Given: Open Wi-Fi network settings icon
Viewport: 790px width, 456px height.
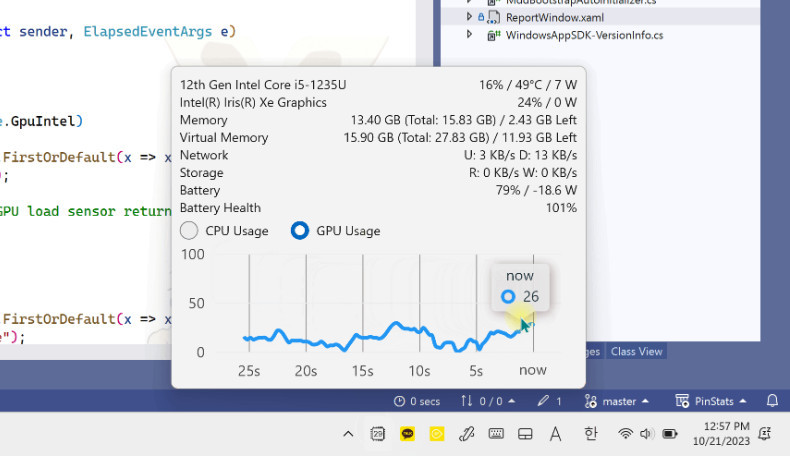Looking at the screenshot, I should click(625, 433).
